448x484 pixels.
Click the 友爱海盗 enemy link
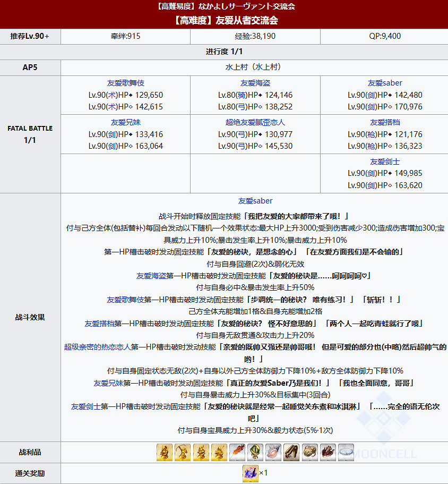tap(255, 83)
